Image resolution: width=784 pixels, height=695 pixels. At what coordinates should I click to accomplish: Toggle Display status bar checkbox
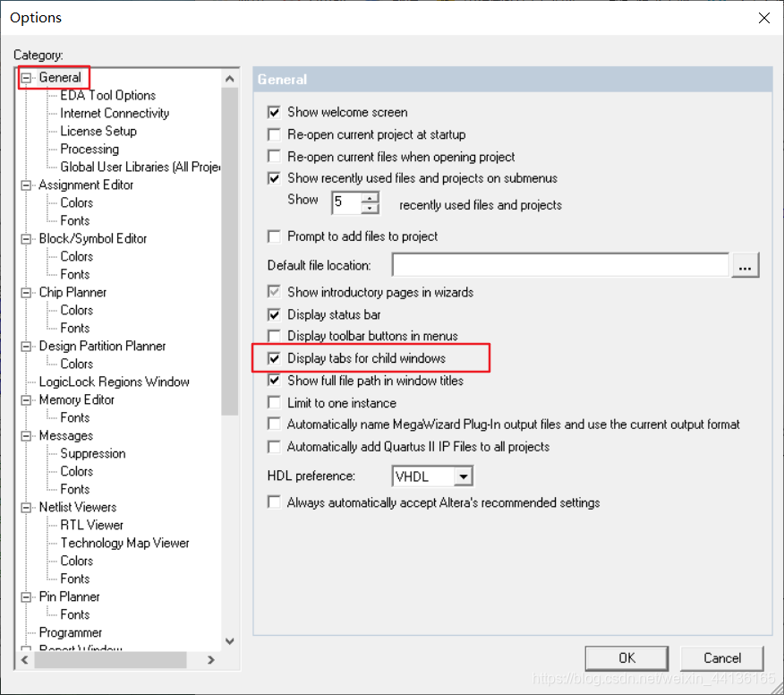[274, 314]
